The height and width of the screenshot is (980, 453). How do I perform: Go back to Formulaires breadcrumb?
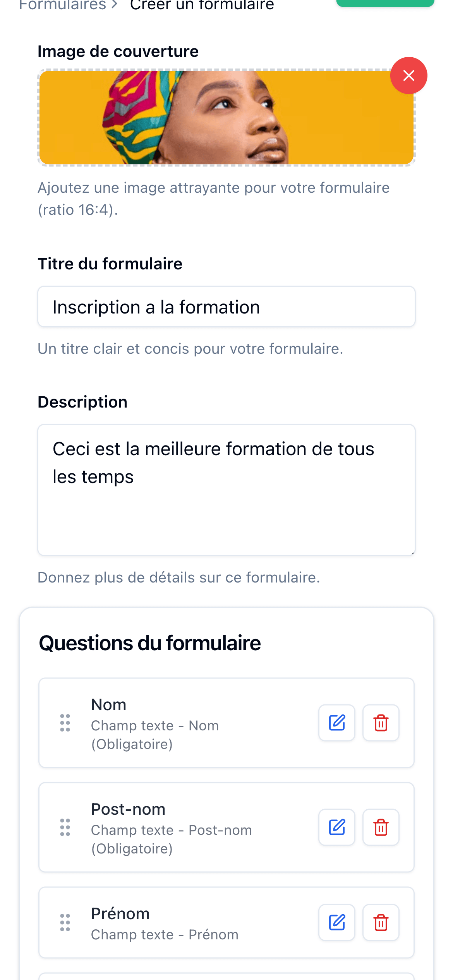click(x=62, y=5)
